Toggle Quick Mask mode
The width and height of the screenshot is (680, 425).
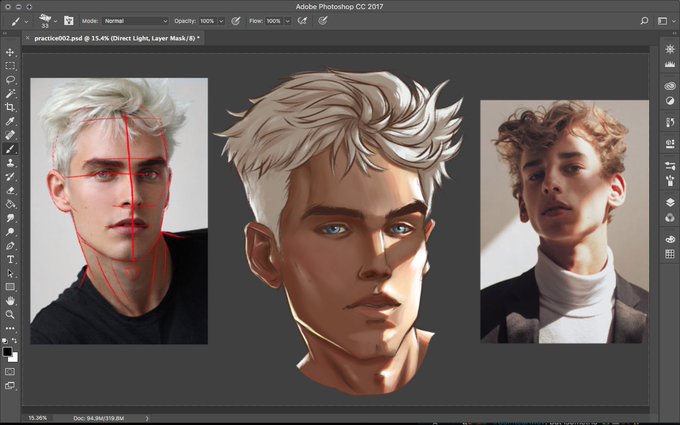pos(10,372)
